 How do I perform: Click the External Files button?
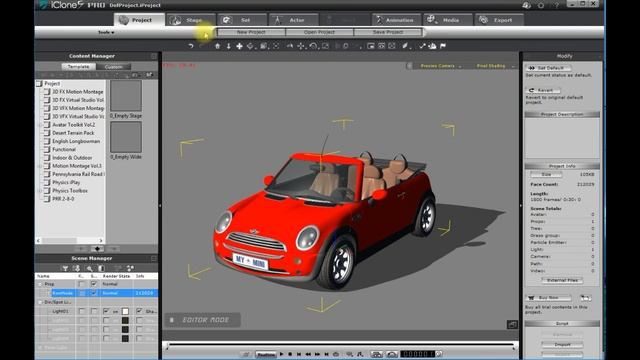tap(562, 280)
